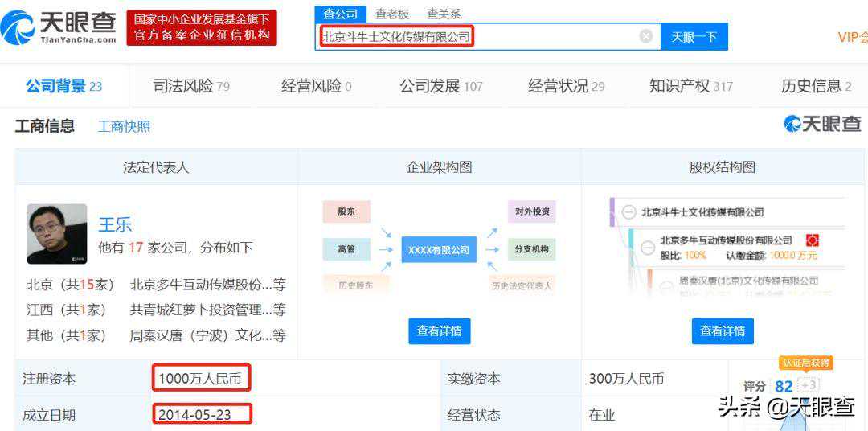Click the 股东 box in the structure diagram
The image size is (868, 431).
[346, 211]
